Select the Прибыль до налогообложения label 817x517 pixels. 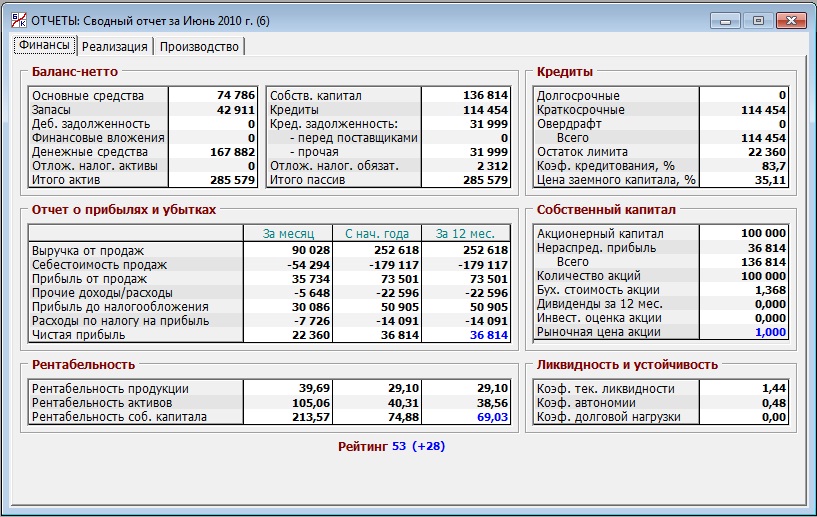coord(120,307)
